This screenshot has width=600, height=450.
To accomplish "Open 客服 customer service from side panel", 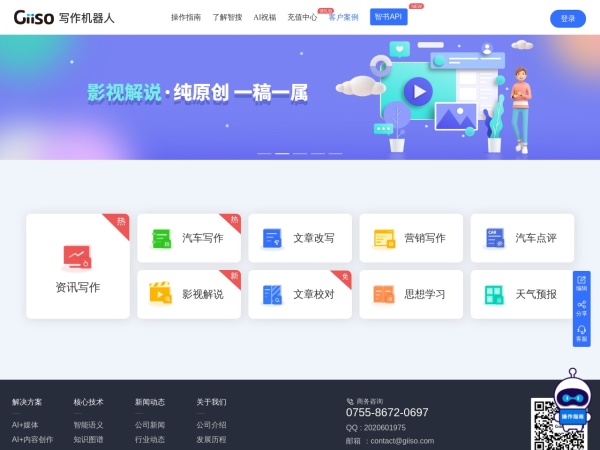I will pos(582,333).
